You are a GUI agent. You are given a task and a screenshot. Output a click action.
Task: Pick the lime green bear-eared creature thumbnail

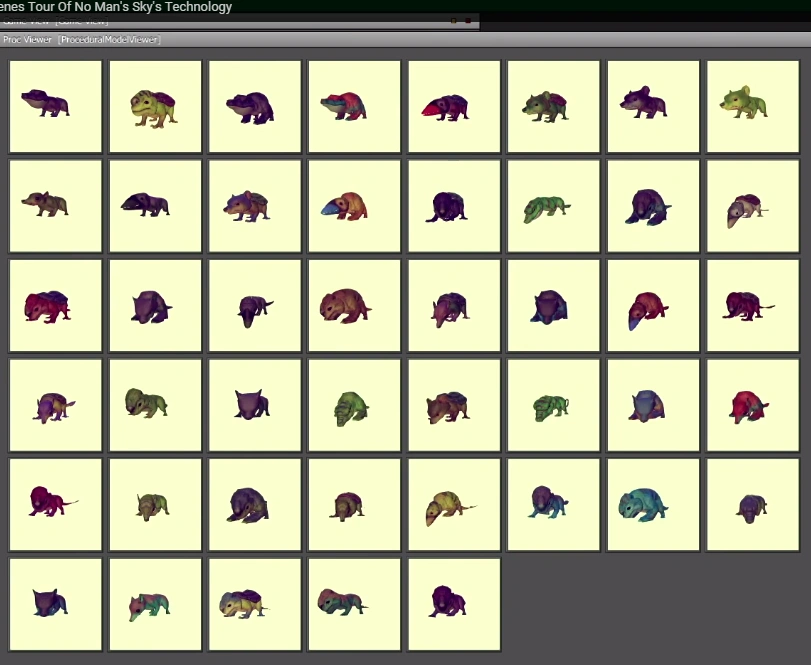[x=753, y=107]
